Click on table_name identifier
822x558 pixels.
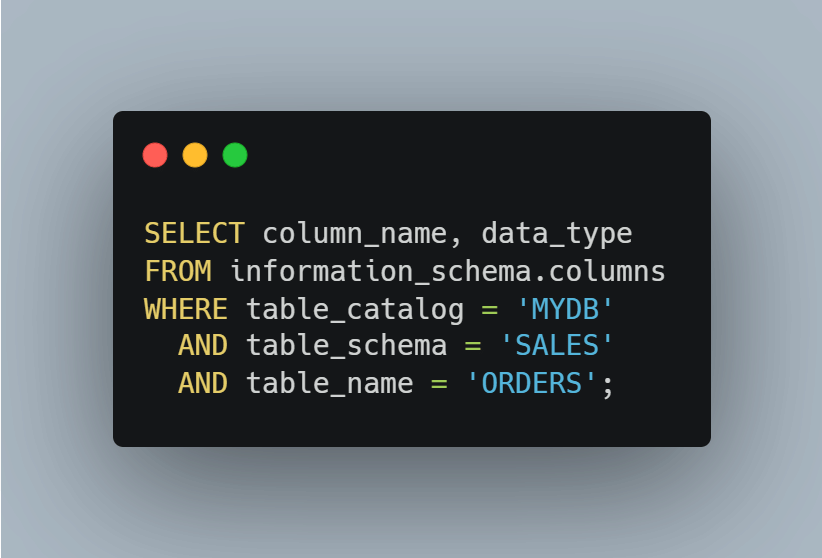[x=330, y=383]
